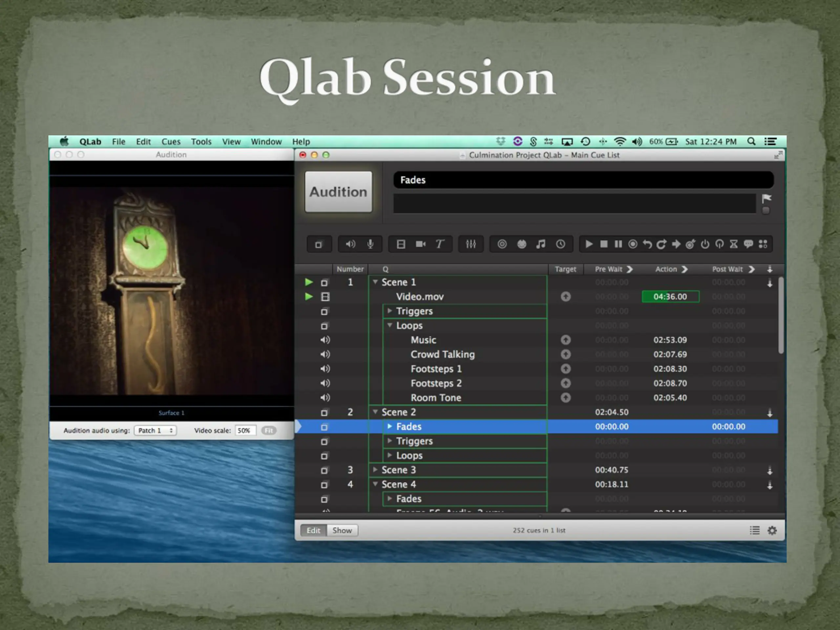Open the Window menu
The height and width of the screenshot is (630, 840).
pyautogui.click(x=266, y=142)
